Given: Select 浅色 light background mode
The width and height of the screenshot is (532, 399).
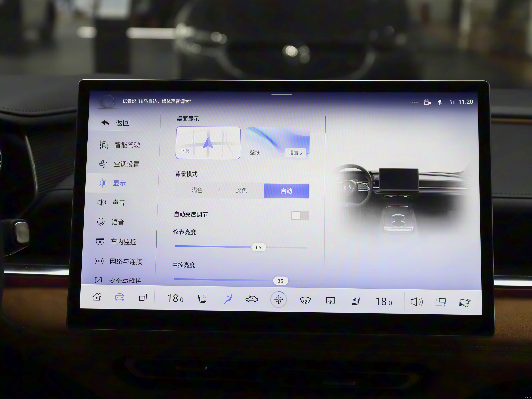Looking at the screenshot, I should point(197,190).
